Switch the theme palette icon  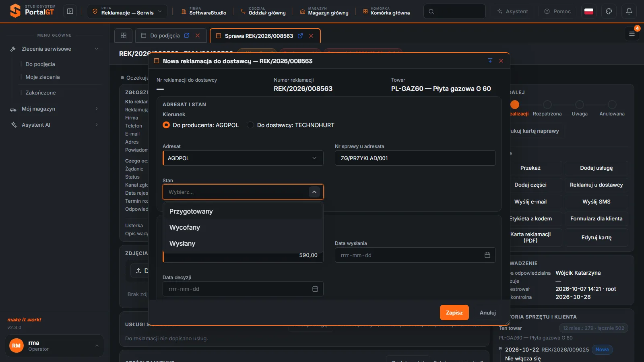point(609,11)
